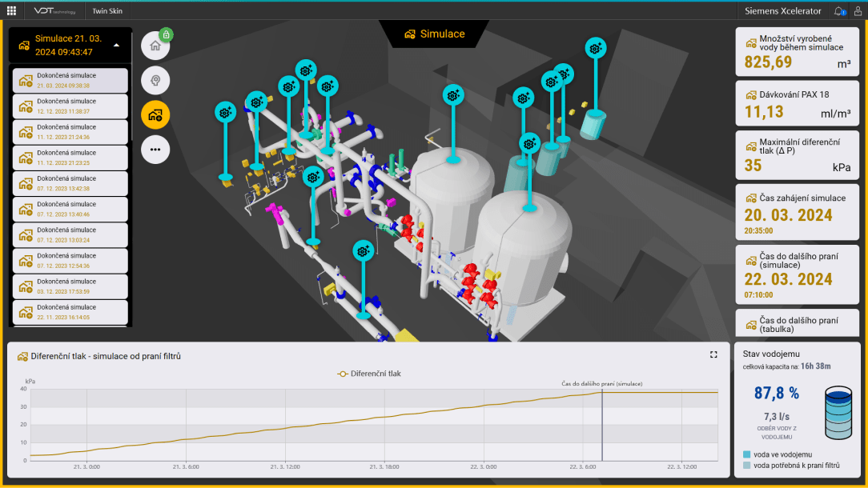This screenshot has width=868, height=488.
Task: Select the simulation from 12. 12. 2023 11:38:37
Action: click(x=70, y=106)
